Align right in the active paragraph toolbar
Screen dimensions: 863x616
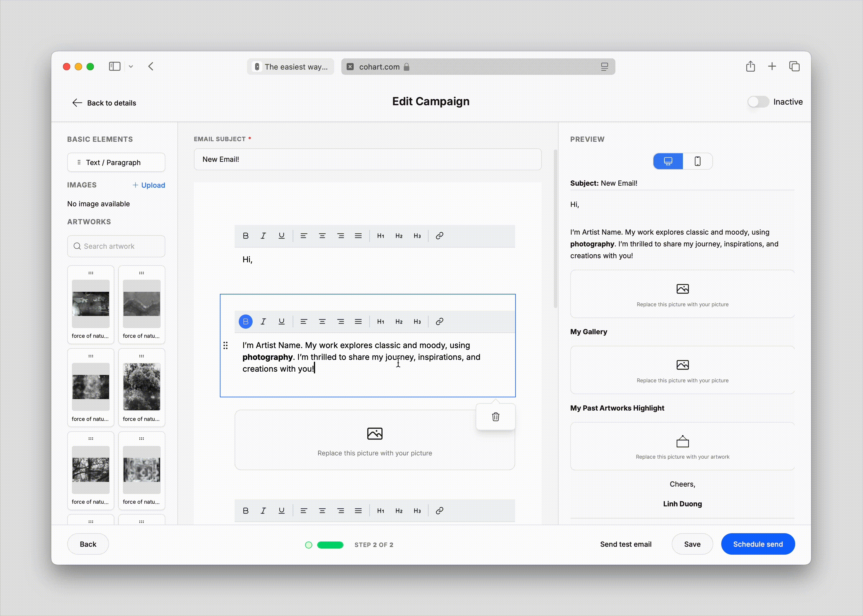coord(341,322)
